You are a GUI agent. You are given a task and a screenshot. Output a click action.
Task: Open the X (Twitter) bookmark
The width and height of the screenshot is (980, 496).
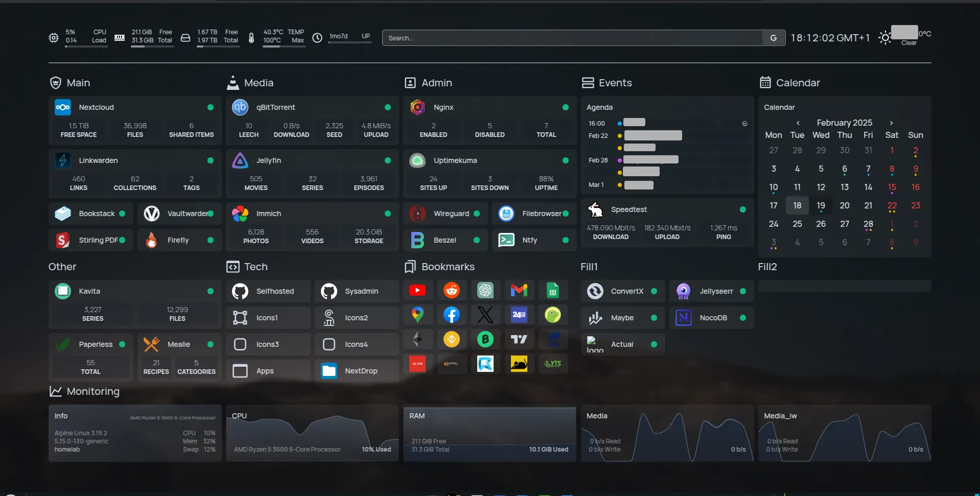point(485,315)
